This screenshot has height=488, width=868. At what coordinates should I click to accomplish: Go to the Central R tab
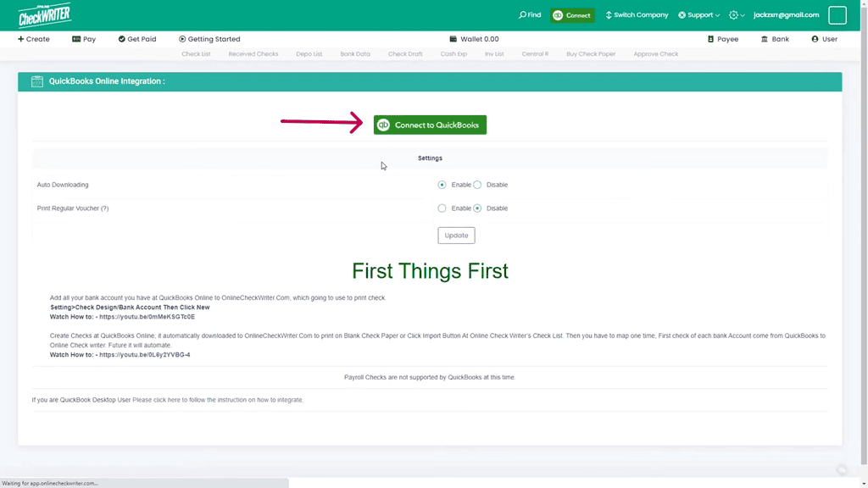[535, 53]
